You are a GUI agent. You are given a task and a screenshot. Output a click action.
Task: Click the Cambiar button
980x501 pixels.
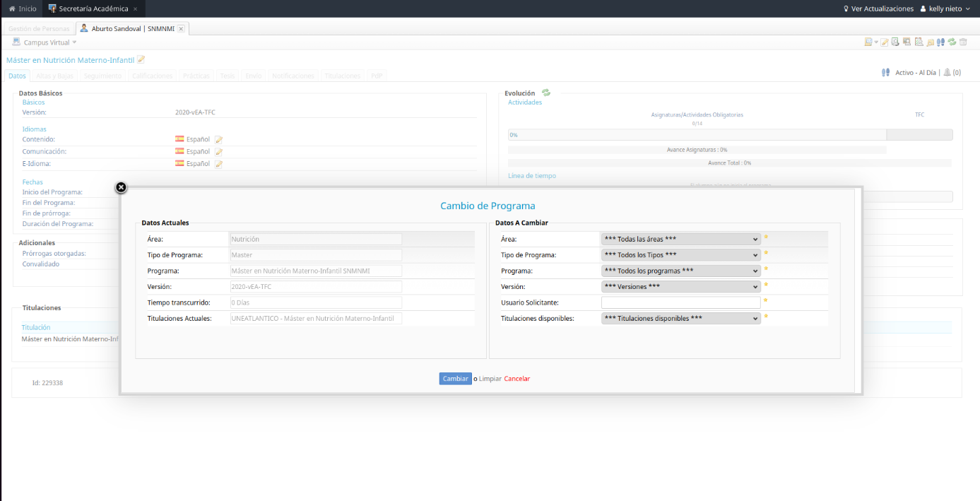[x=455, y=379]
